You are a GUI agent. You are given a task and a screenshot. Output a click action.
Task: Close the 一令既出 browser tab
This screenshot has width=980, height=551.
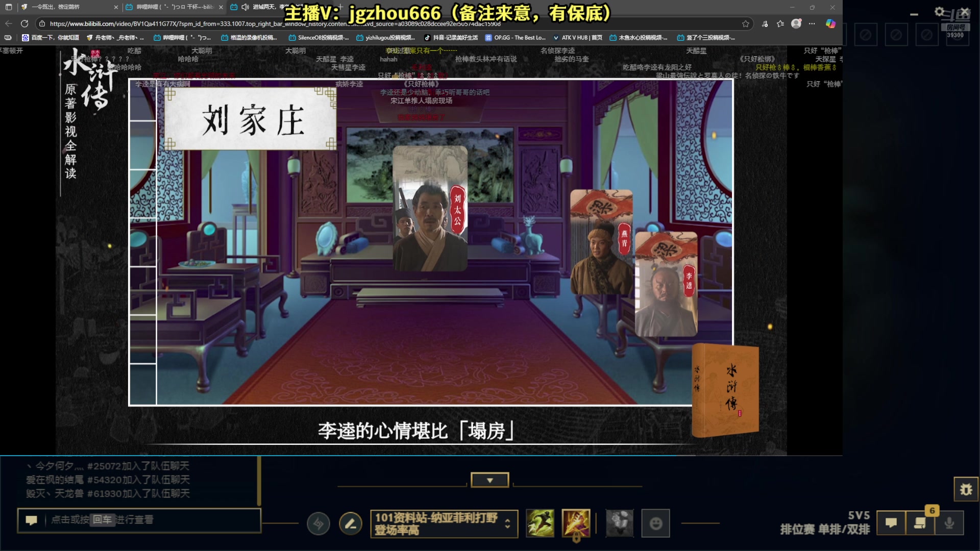pyautogui.click(x=116, y=7)
